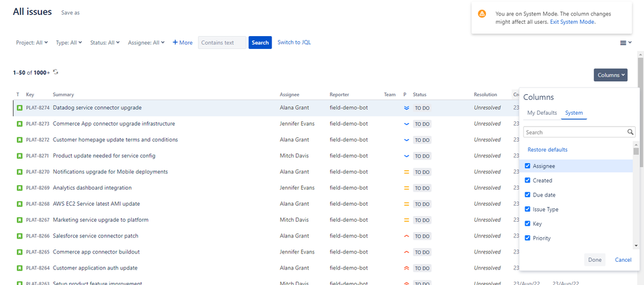
Task: Click the story type icon for PLAT-8264
Action: pyautogui.click(x=19, y=268)
